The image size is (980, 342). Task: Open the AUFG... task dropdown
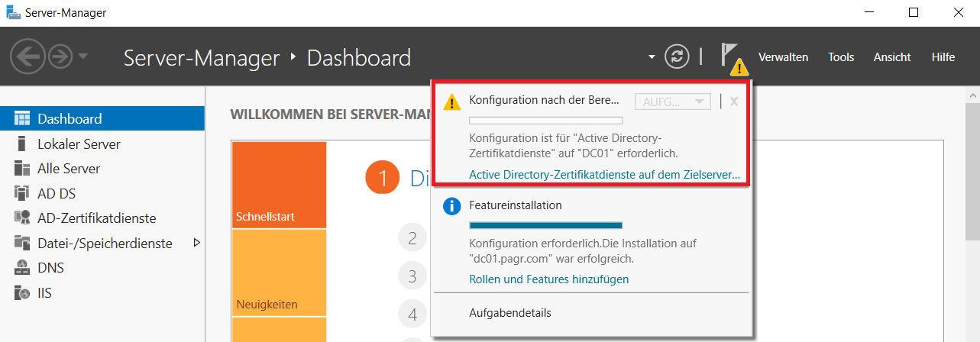pos(673,102)
